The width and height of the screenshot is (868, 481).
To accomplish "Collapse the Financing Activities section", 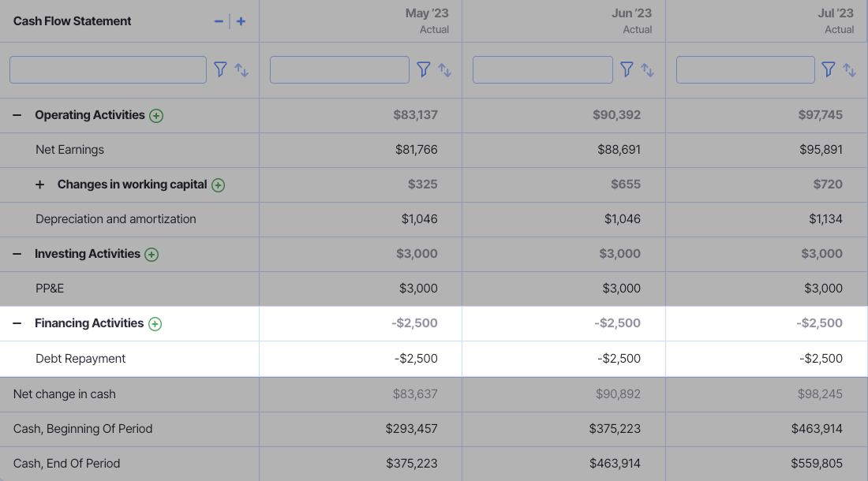I will tap(17, 323).
